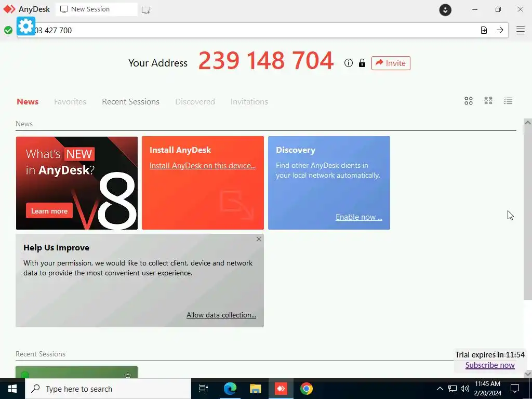The height and width of the screenshot is (399, 532).
Task: Click the padlock icon next to address
Action: [x=362, y=63]
